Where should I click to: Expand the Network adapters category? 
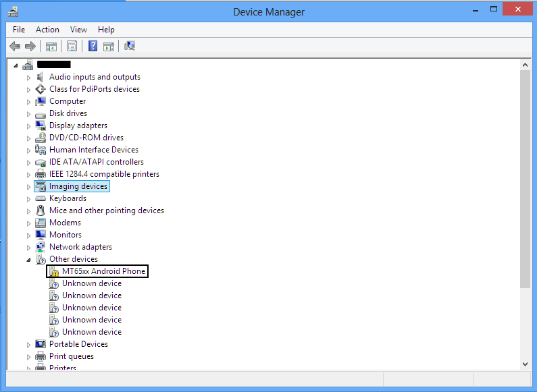click(x=29, y=248)
